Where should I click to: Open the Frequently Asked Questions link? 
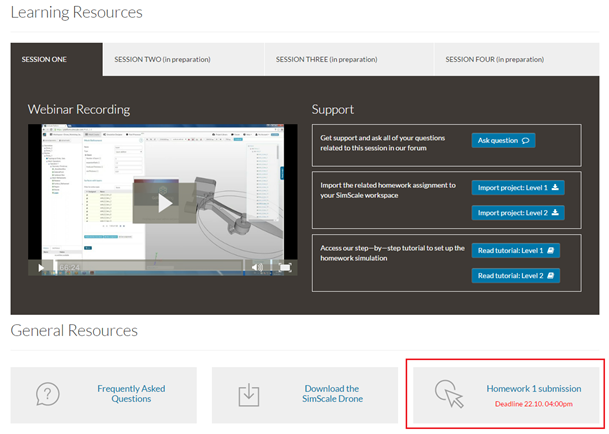coord(131,394)
